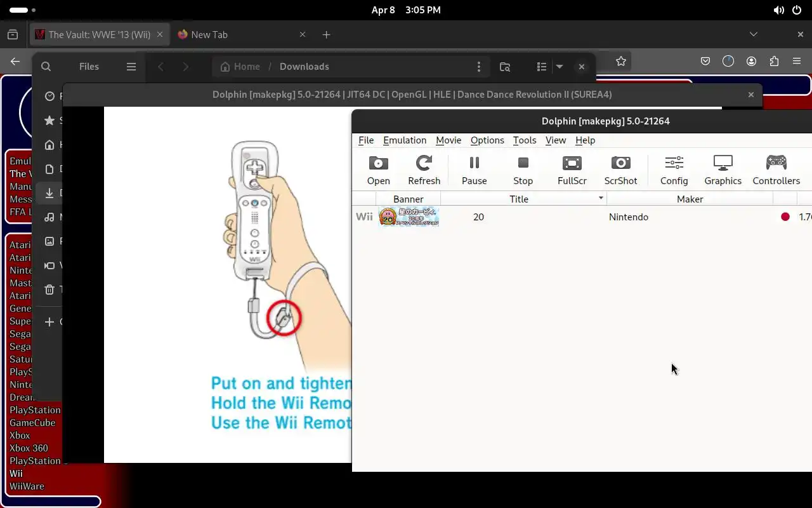Click Home in Files path bar

tap(240, 67)
